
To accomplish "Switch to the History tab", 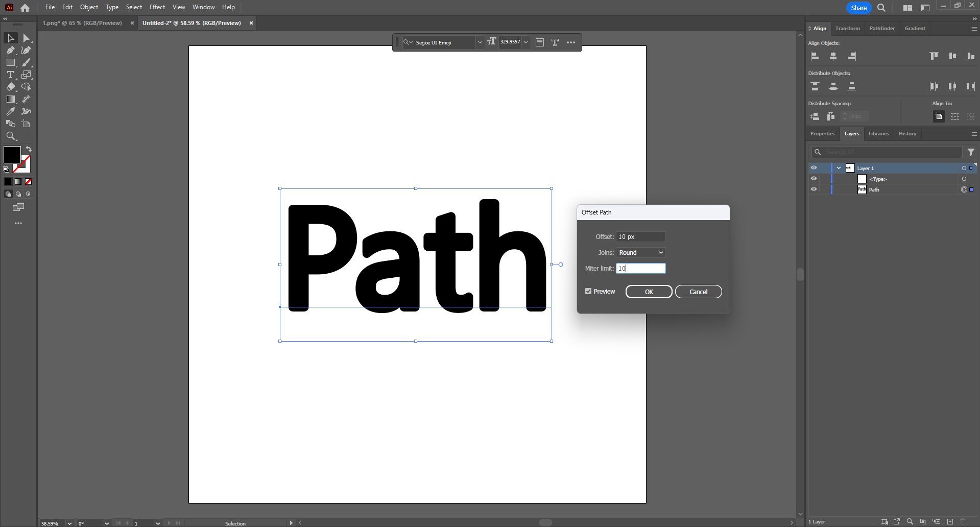I will (907, 133).
